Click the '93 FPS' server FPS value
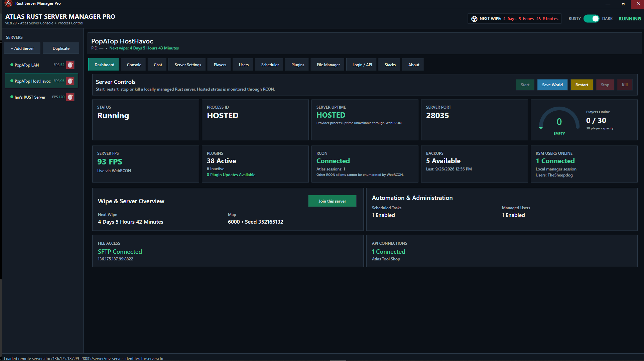Image resolution: width=644 pixels, height=361 pixels. [110, 161]
